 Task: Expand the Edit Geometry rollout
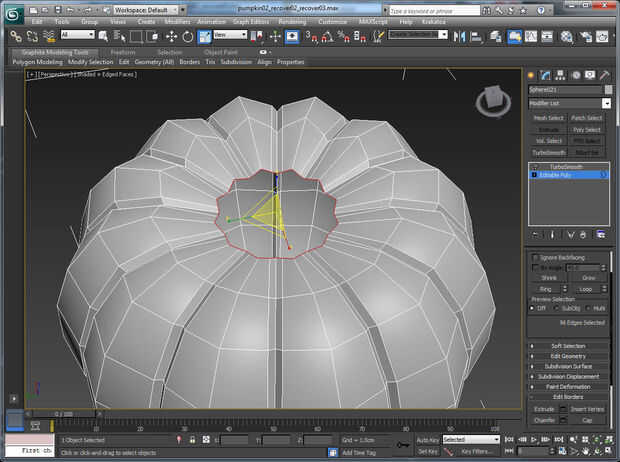tap(568, 356)
